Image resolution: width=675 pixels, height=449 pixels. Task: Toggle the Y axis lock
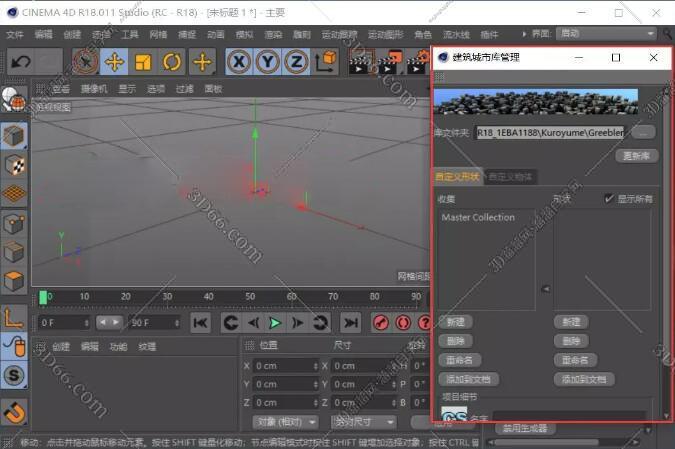(x=267, y=62)
